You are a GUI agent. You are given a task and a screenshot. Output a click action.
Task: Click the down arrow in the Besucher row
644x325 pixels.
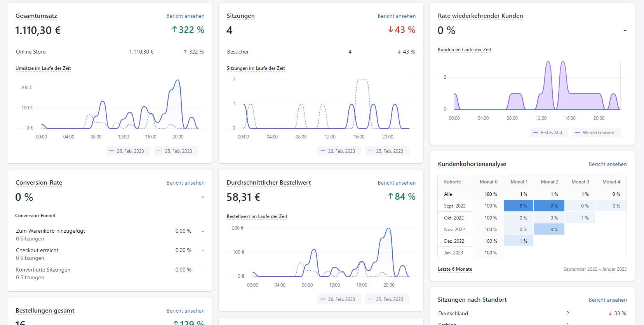coord(399,52)
